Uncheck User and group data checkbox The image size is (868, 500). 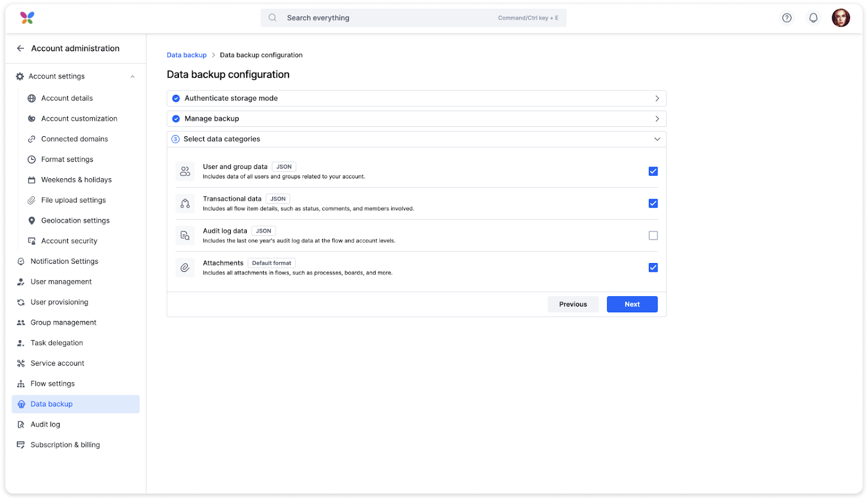pyautogui.click(x=653, y=171)
